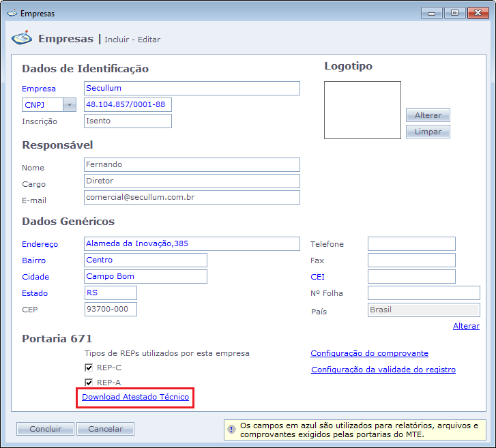Close the Empresas window
The image size is (496, 448).
point(478,13)
